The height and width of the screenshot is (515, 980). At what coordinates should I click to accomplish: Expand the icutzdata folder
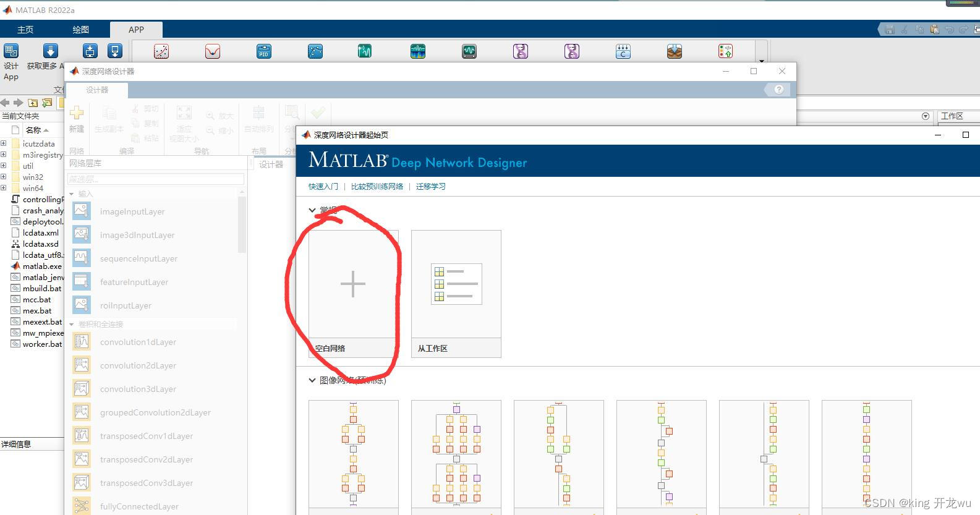(4, 143)
